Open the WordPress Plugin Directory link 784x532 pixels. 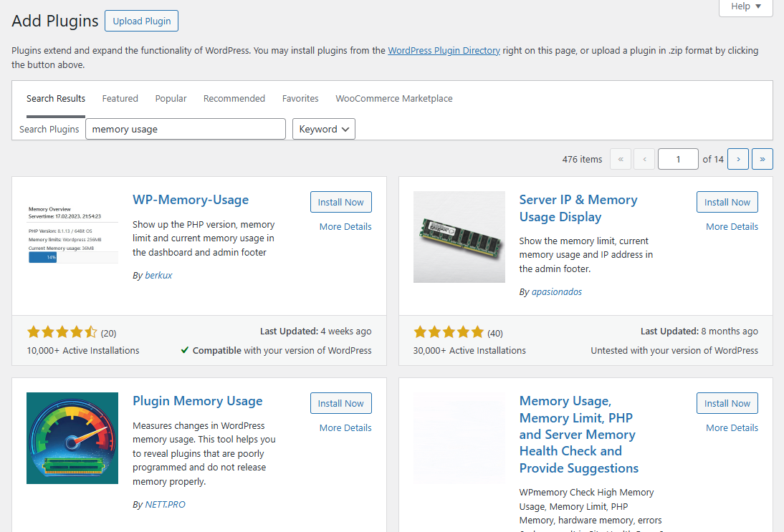(444, 50)
